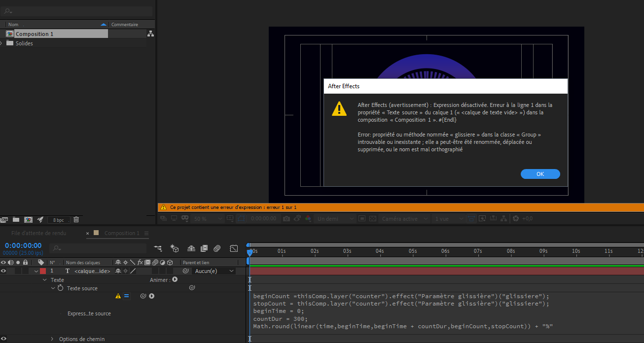This screenshot has width=644, height=343.
Task: Collapse layer 1 with its twirl arrow
Action: 36,271
